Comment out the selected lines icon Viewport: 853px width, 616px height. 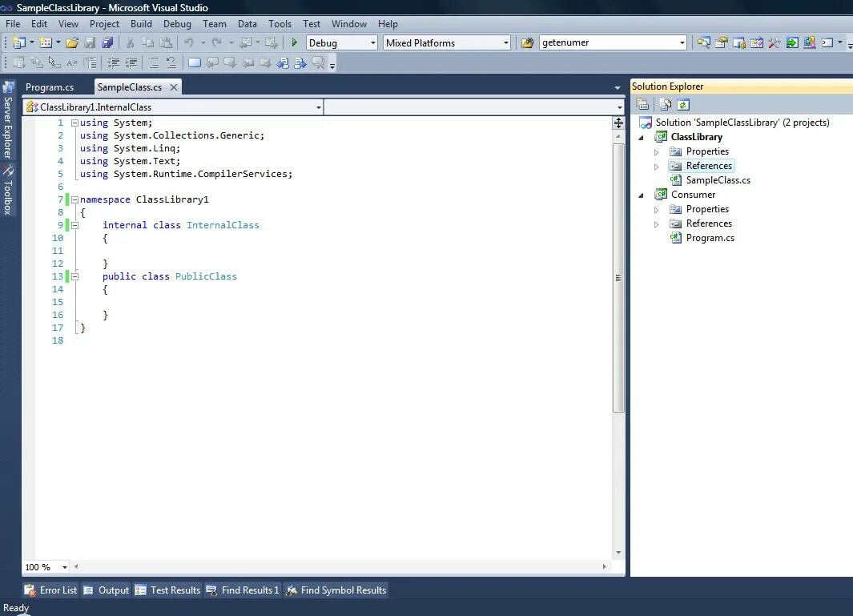point(154,62)
